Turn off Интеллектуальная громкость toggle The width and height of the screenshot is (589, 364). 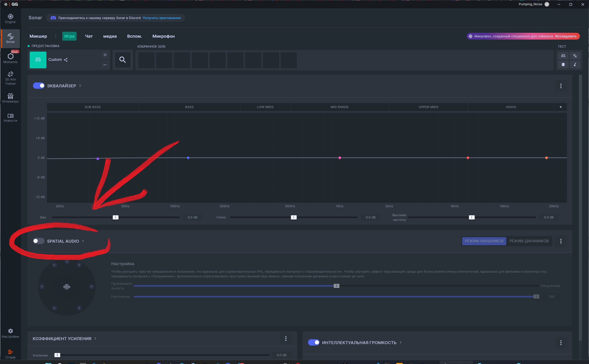point(314,342)
